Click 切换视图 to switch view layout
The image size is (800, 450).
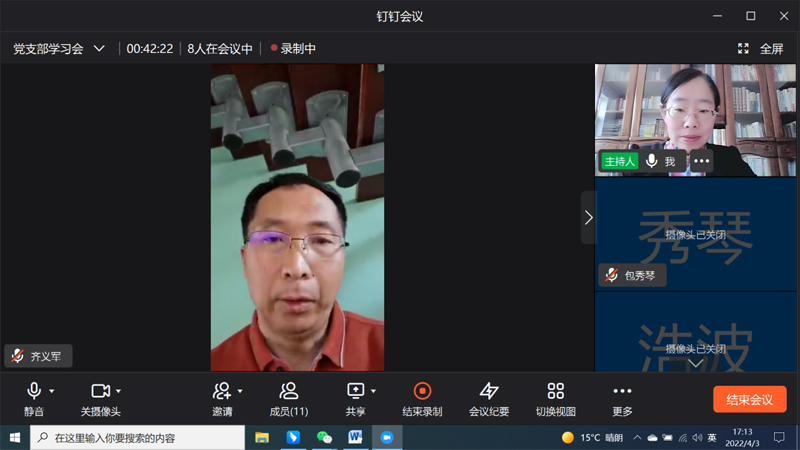(556, 391)
